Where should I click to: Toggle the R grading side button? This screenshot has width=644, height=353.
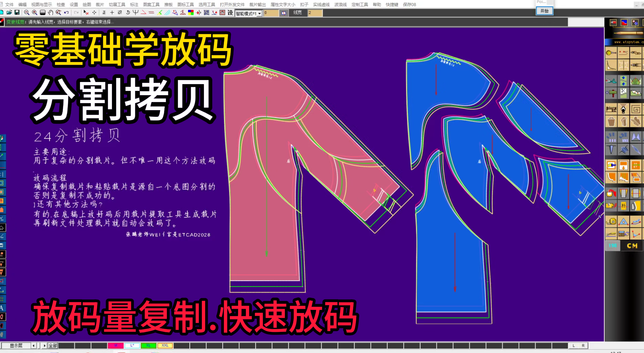tap(583, 346)
